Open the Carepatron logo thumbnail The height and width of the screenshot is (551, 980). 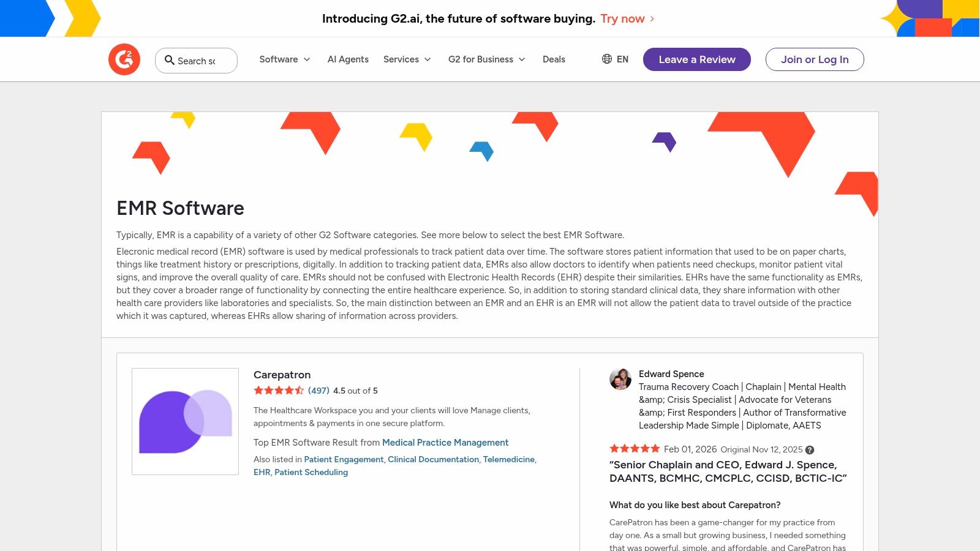[185, 421]
